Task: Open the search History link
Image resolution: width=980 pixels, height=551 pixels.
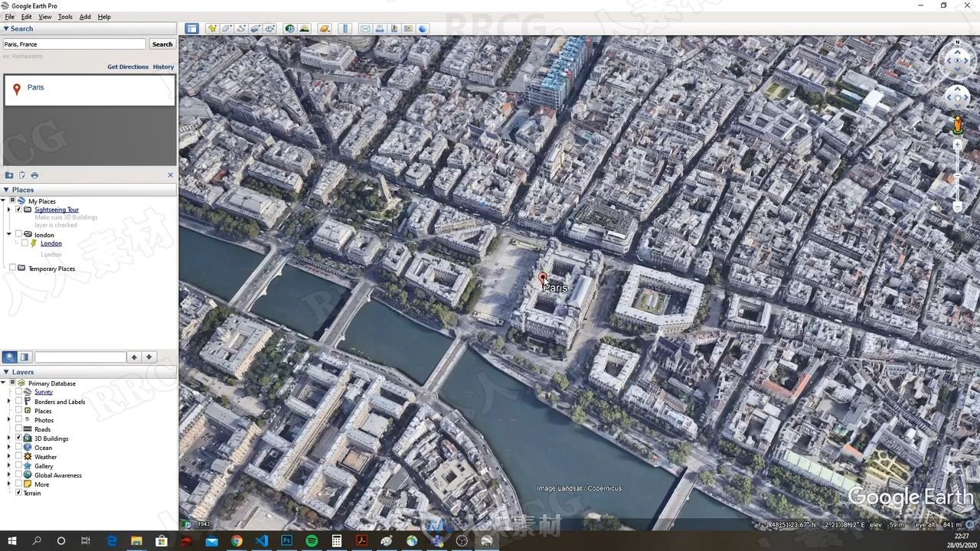Action: (163, 67)
